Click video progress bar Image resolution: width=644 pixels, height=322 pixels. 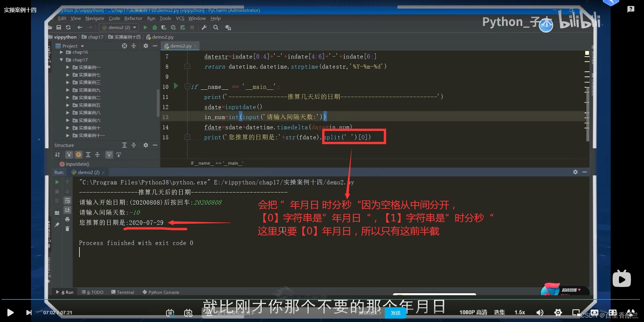pyautogui.click(x=320, y=299)
